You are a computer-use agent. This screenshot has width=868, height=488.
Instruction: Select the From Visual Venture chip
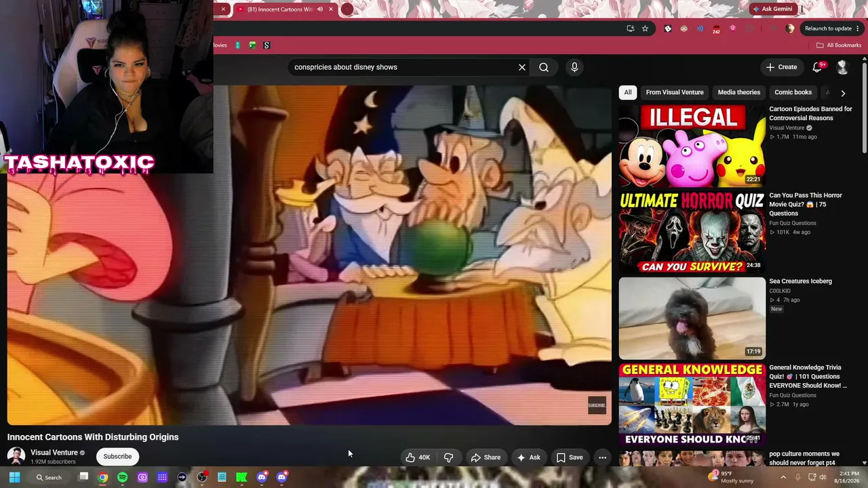coord(675,92)
